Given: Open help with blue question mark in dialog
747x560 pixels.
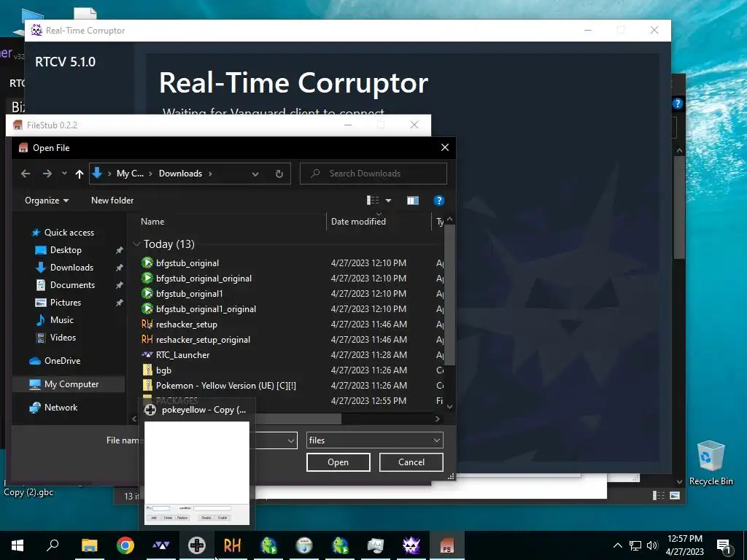Looking at the screenshot, I should click(x=438, y=201).
